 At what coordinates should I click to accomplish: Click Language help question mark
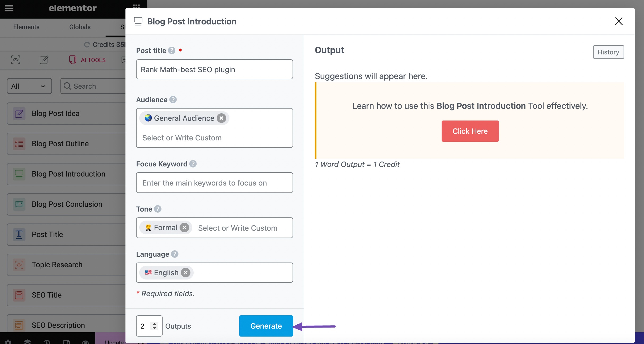tap(175, 254)
